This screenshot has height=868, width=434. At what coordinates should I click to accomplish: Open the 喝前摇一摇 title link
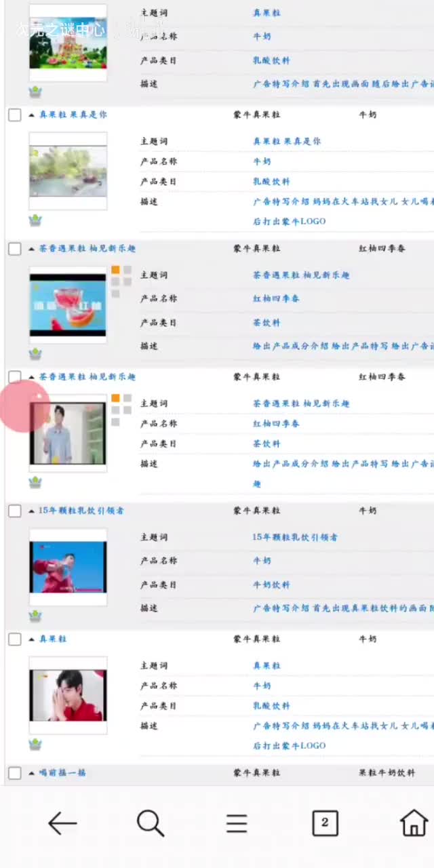click(62, 772)
